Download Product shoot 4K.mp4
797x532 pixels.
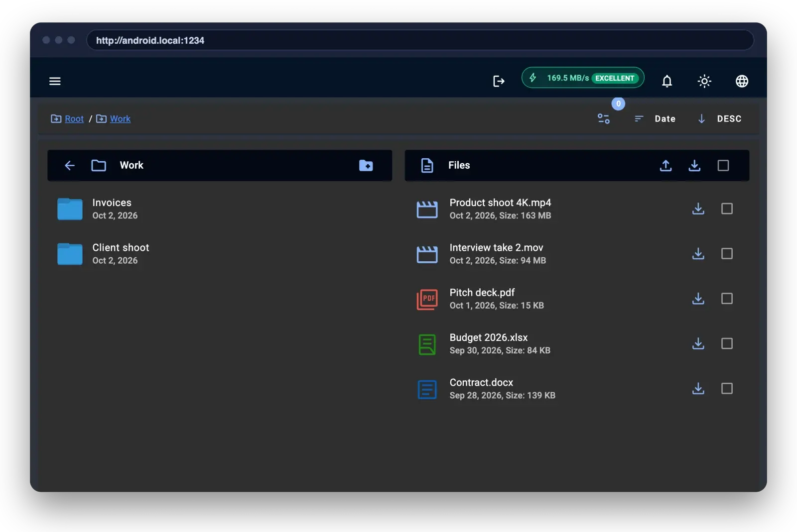pyautogui.click(x=698, y=209)
